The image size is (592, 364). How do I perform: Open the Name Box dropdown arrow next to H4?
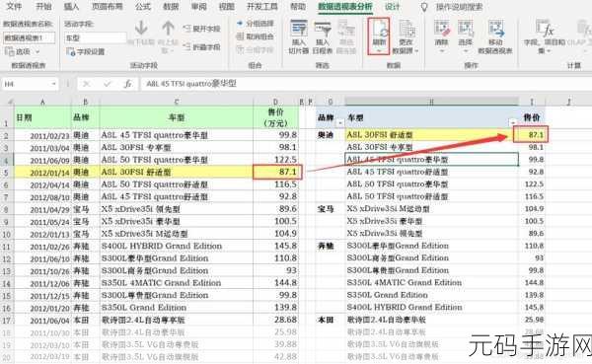pos(53,84)
